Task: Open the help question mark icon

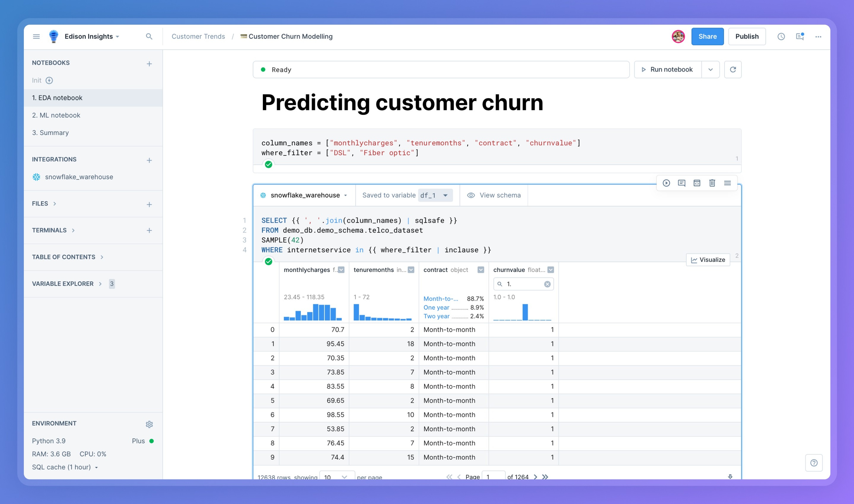Action: pos(814,463)
